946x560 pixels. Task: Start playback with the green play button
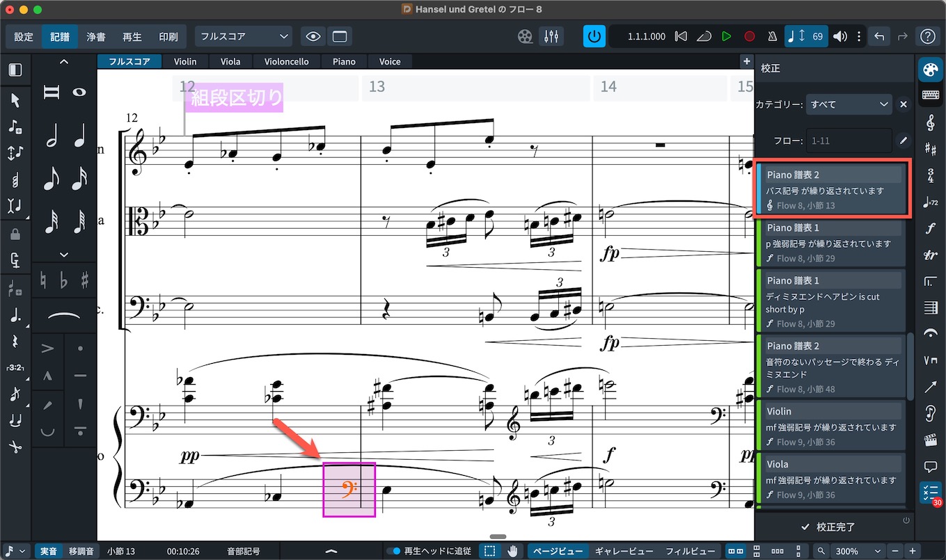pos(726,36)
